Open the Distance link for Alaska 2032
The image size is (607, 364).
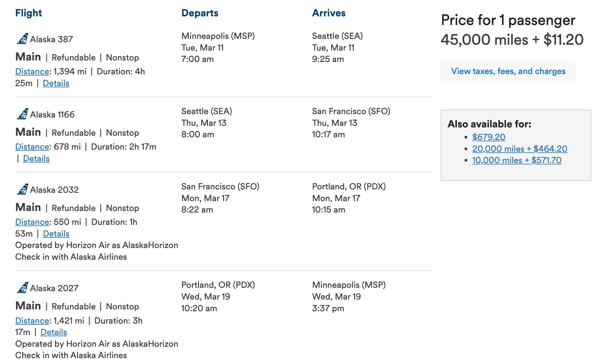point(32,222)
